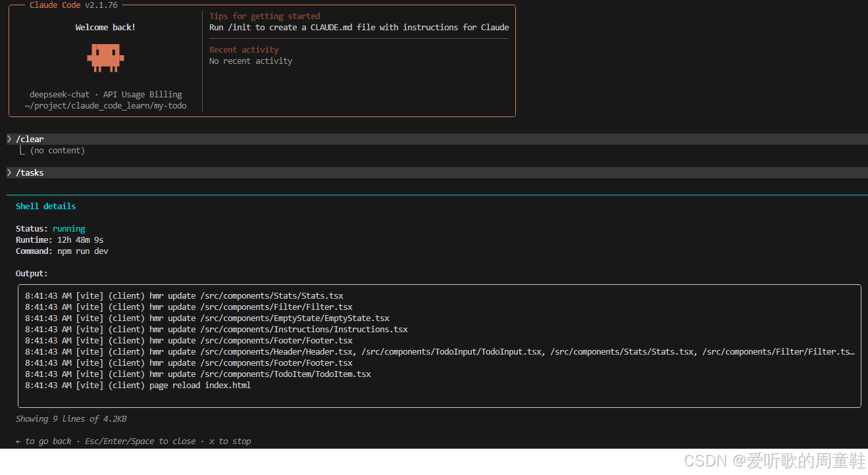
Task: Click 'No recent activity' text
Action: pos(251,61)
